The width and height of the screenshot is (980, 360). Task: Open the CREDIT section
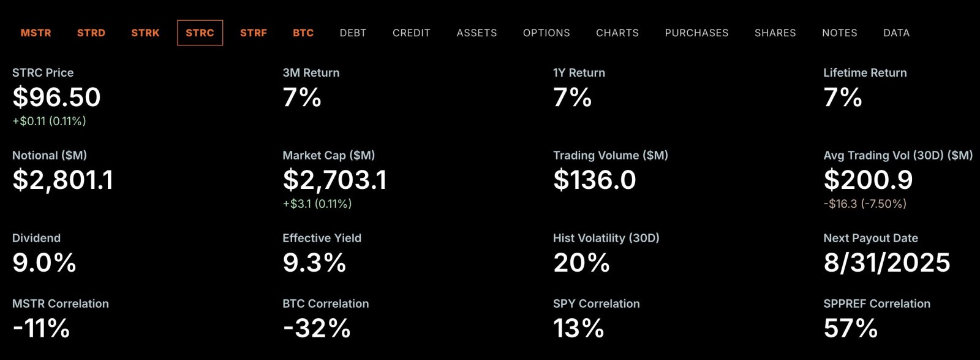pos(412,33)
